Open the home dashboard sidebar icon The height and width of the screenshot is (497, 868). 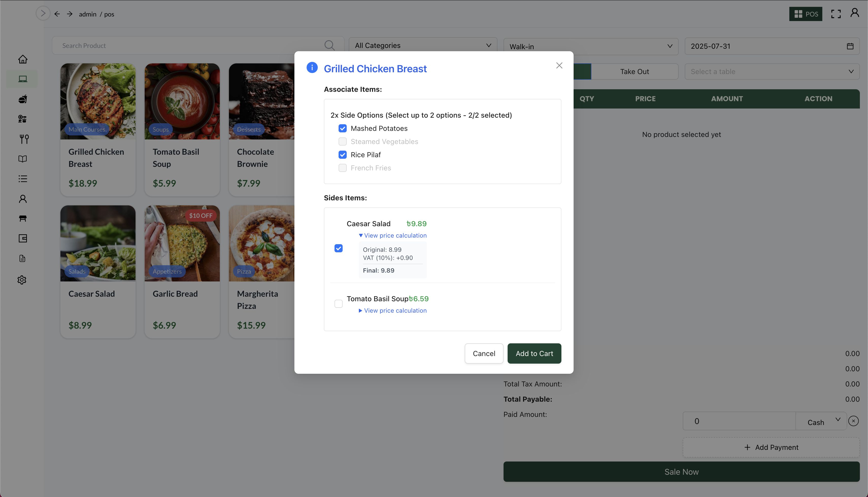click(23, 59)
